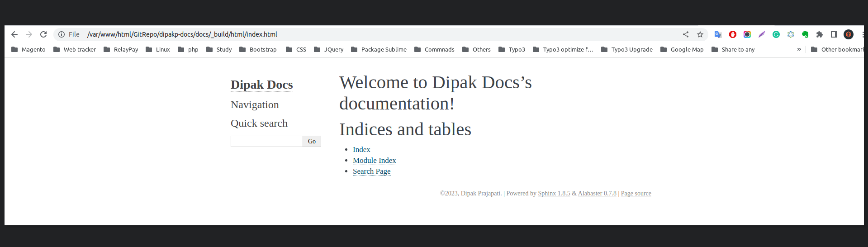Open the light blue gear extension icon
The height and width of the screenshot is (247, 868).
point(791,34)
